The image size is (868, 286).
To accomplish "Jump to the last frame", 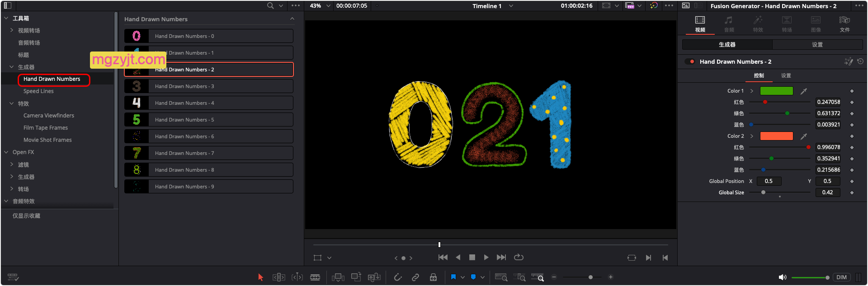I will 501,257.
